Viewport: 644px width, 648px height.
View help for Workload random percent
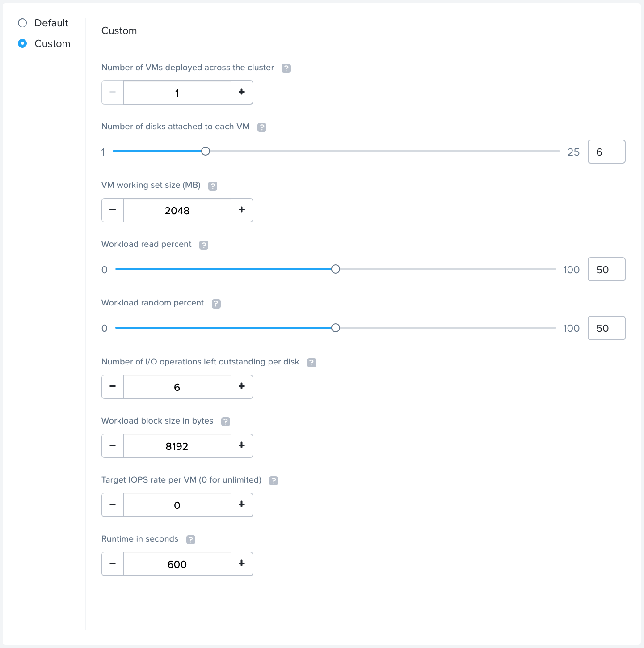click(x=216, y=304)
